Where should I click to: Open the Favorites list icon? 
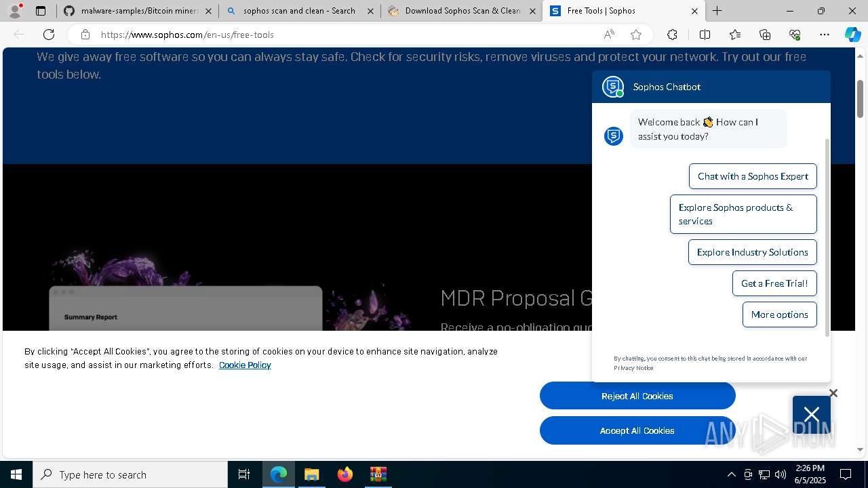[x=735, y=35]
